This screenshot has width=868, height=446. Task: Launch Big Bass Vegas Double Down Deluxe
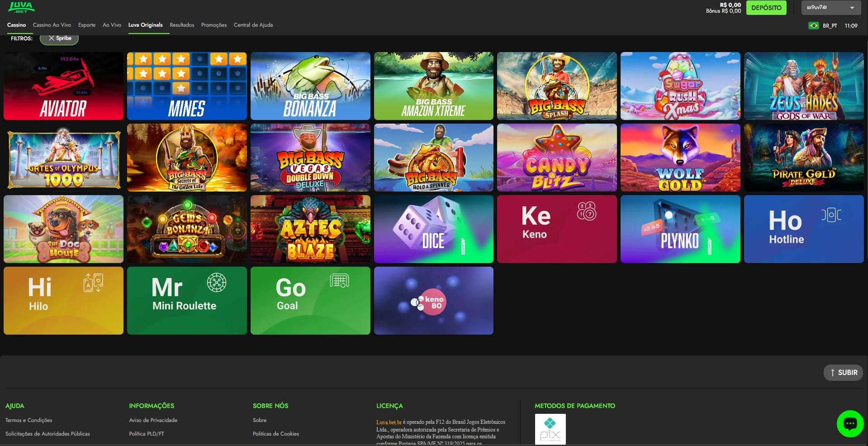click(310, 158)
